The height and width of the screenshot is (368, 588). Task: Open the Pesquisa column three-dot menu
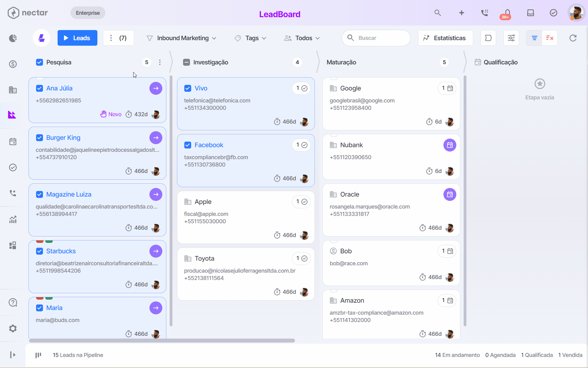point(160,62)
